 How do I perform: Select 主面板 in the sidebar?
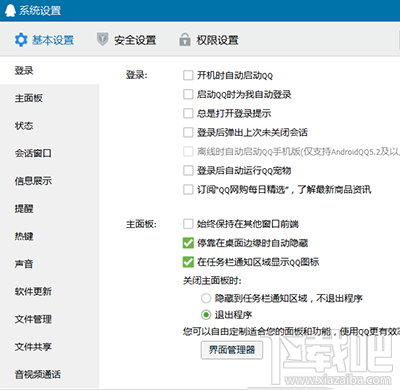50,98
